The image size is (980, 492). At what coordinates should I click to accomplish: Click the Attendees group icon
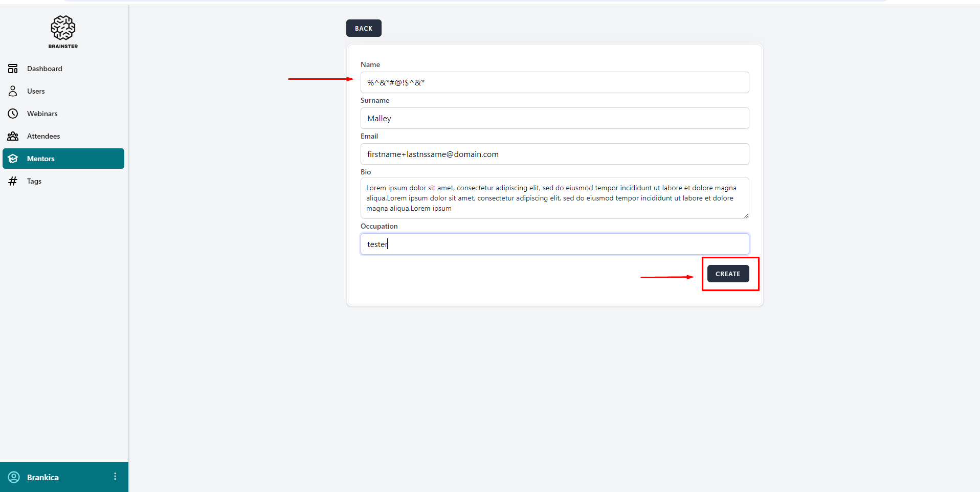pos(13,136)
